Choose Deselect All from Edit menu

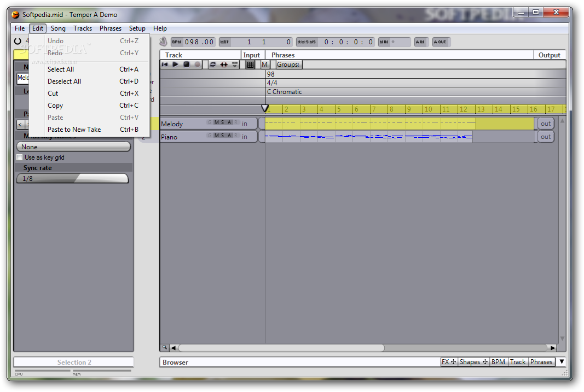(89, 81)
